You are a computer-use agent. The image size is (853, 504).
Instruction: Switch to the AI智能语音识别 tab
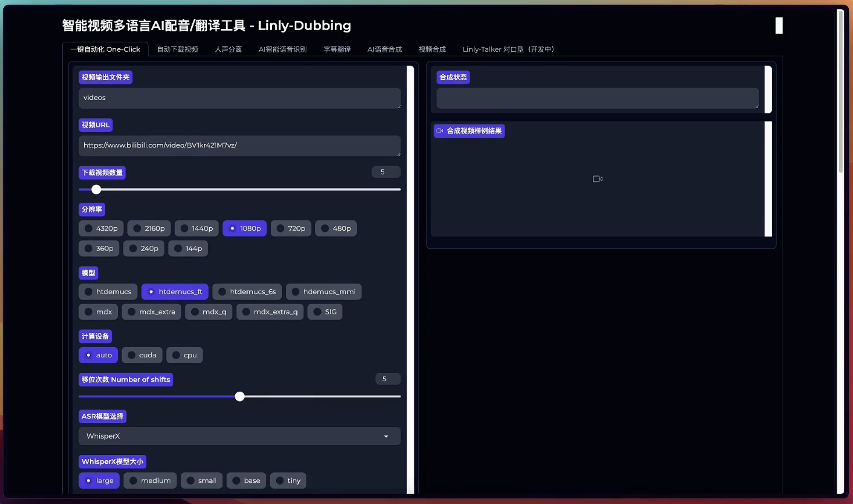click(x=283, y=49)
